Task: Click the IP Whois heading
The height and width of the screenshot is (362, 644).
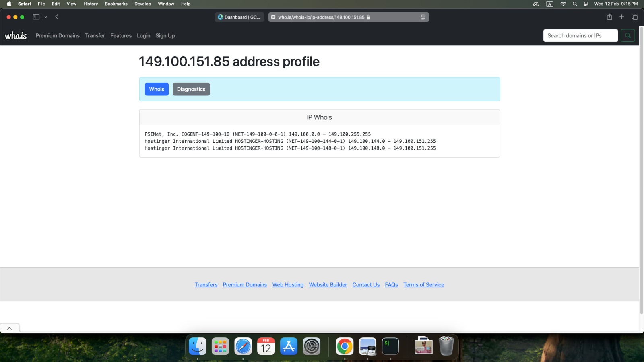Action: point(319,117)
